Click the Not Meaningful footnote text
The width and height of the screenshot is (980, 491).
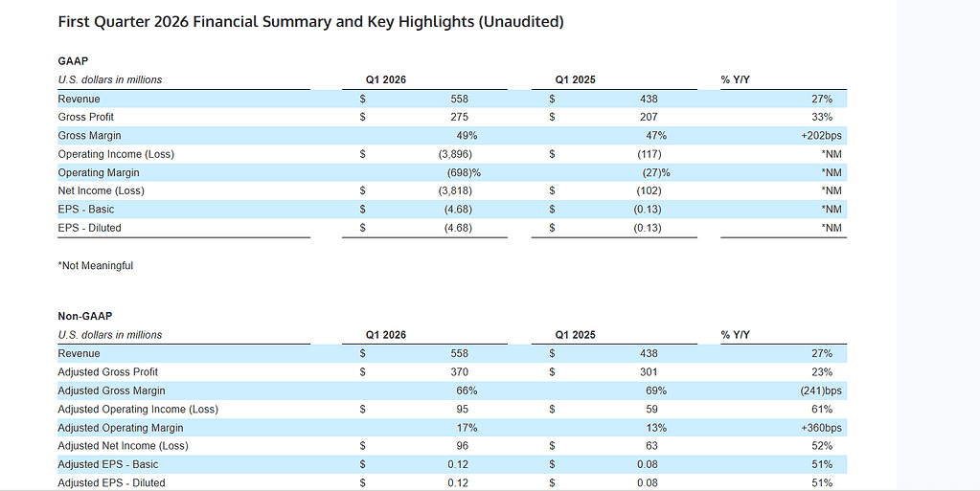click(96, 265)
